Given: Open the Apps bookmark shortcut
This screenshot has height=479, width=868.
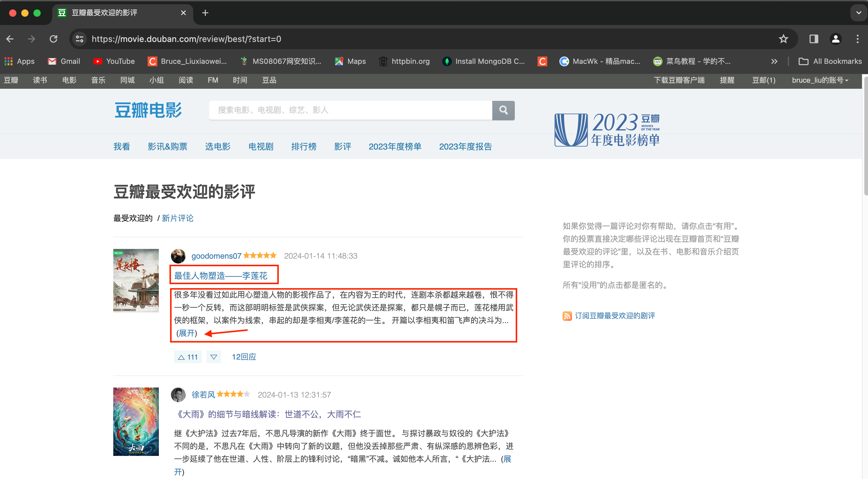Looking at the screenshot, I should (19, 61).
